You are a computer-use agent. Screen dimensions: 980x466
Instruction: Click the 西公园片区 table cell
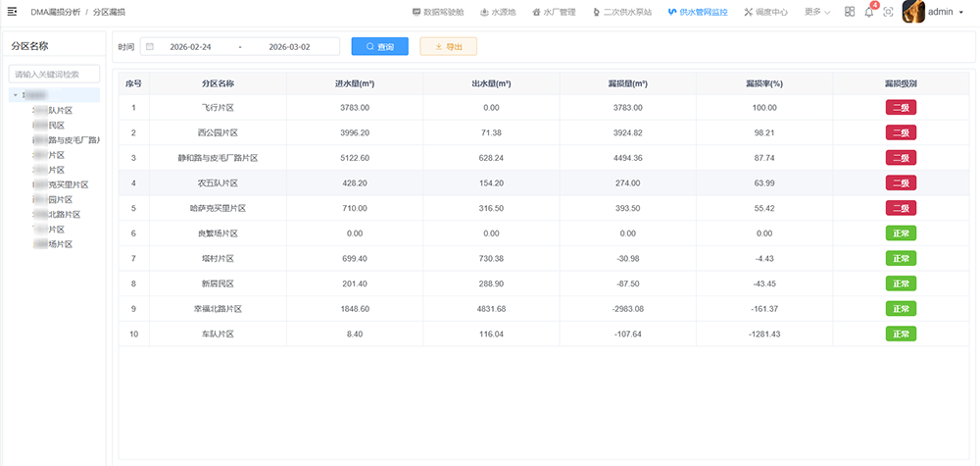coord(218,132)
